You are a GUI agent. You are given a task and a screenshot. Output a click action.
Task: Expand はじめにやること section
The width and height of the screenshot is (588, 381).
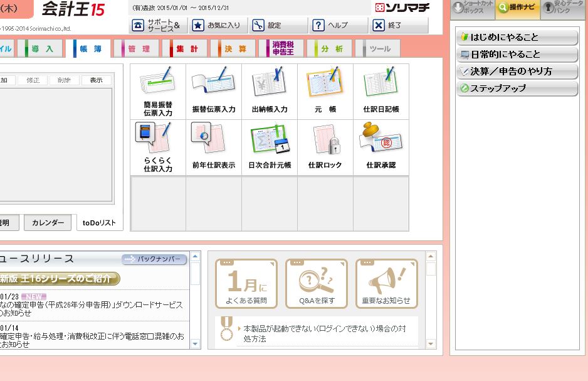517,38
